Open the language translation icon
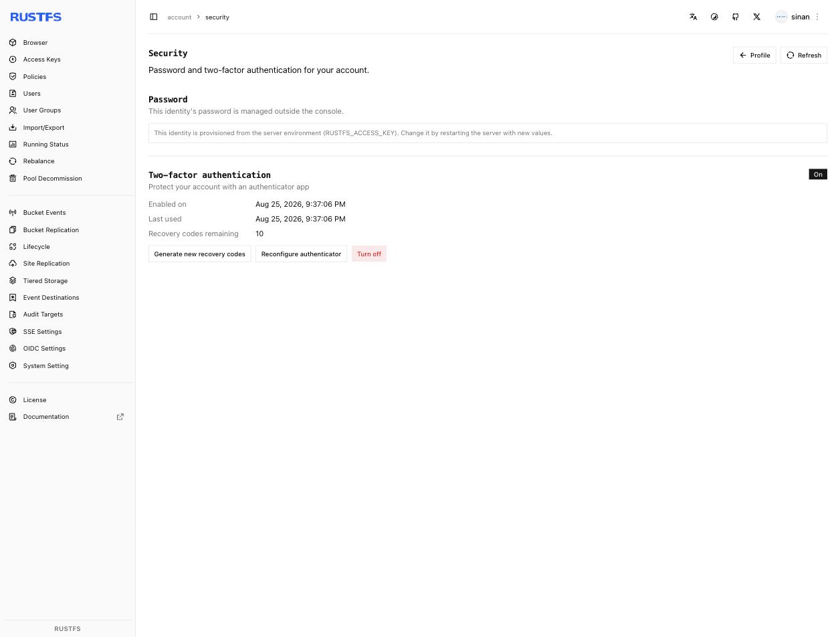This screenshot has width=840, height=637. tap(694, 17)
